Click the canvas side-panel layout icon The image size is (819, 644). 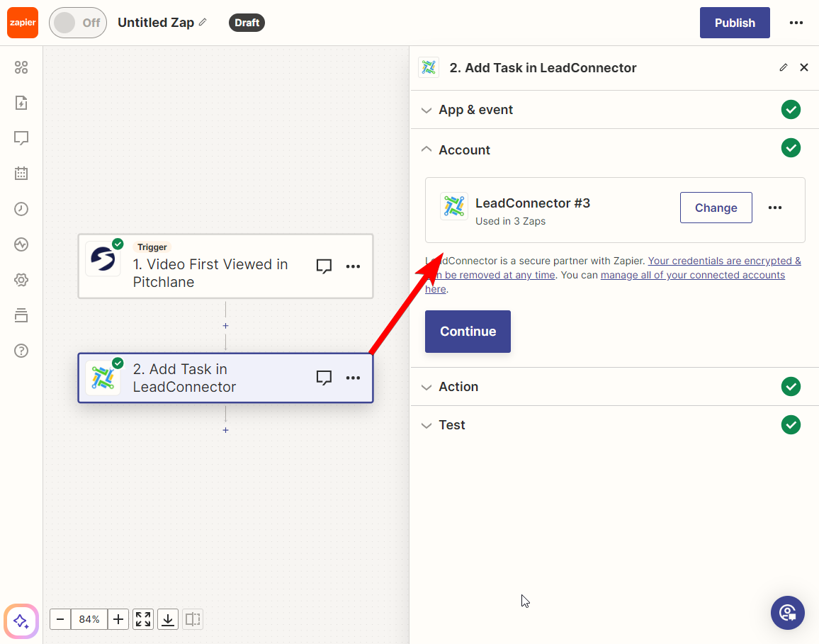(x=193, y=619)
